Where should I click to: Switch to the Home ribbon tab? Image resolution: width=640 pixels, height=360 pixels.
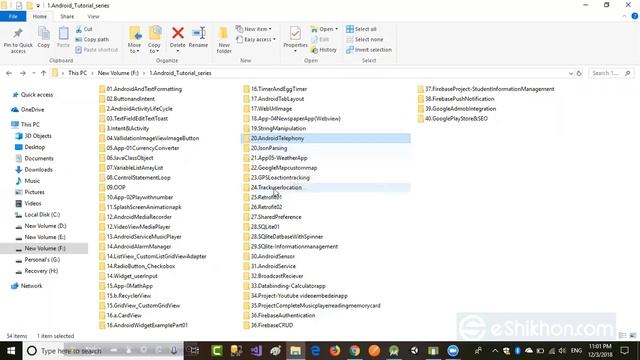pos(40,17)
